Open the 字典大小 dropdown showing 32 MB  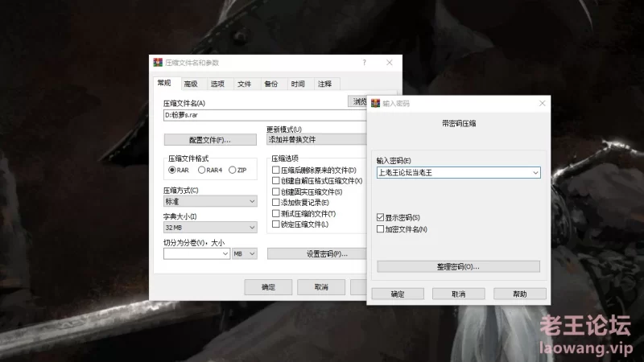coord(210,228)
